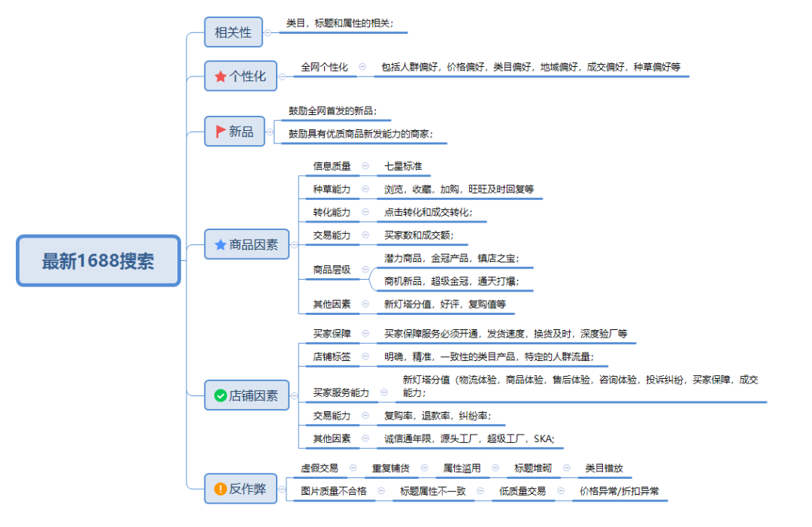Select 交易能力 under 店铺因素

(x=332, y=416)
